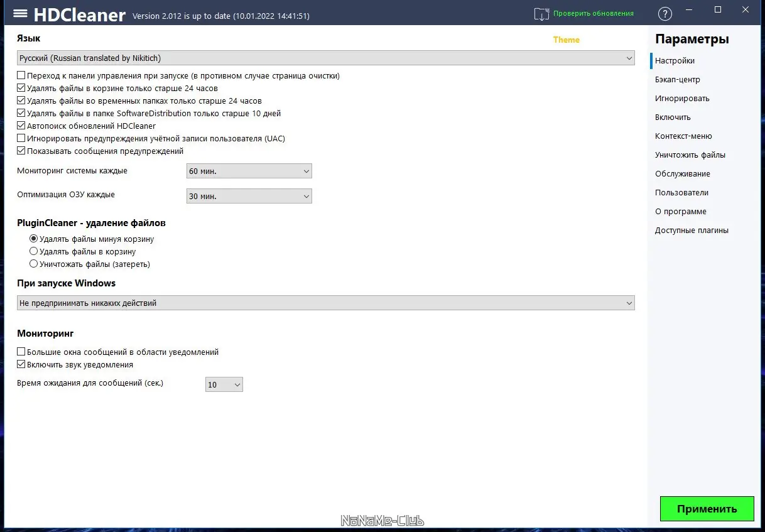Select Настройки in Параметры sidebar
This screenshot has width=765, height=532.
[x=675, y=61]
